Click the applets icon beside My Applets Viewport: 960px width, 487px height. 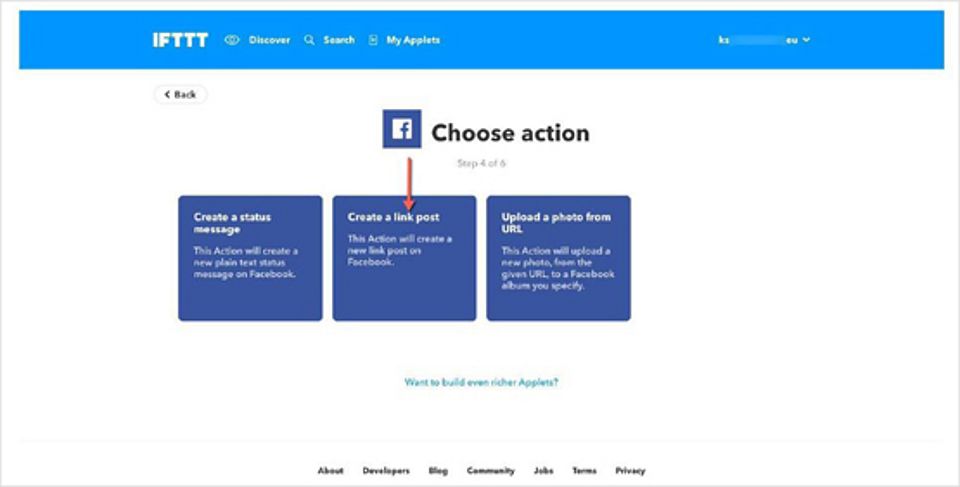click(x=373, y=40)
